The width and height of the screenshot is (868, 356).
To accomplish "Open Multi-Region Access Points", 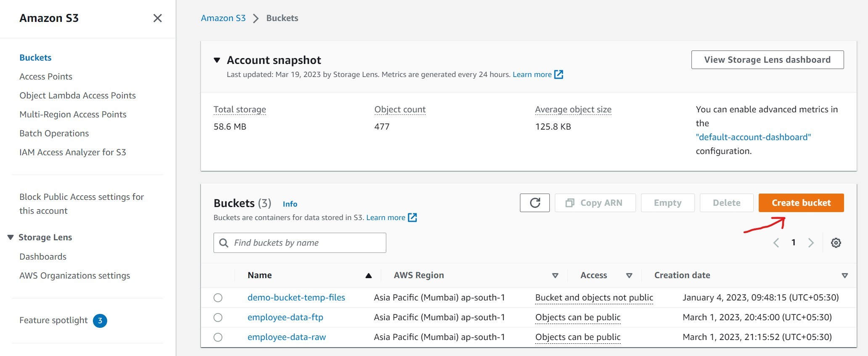I will pos(73,114).
